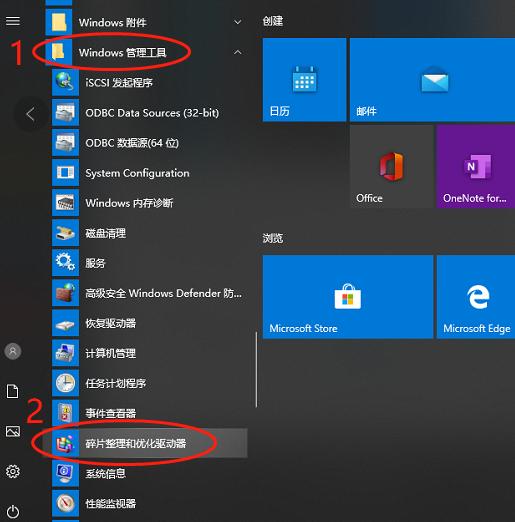The image size is (515, 522).
Task: Click the 事件查看器 text label
Action: click(110, 413)
